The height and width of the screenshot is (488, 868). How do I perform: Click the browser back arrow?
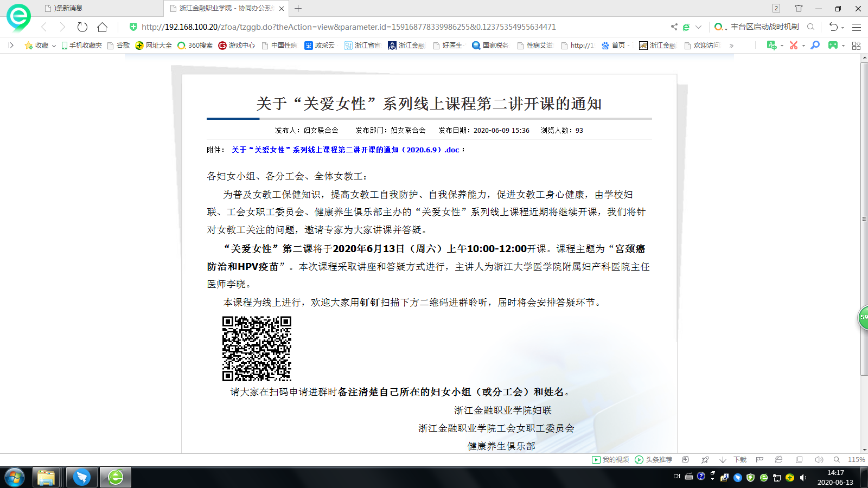click(x=44, y=27)
